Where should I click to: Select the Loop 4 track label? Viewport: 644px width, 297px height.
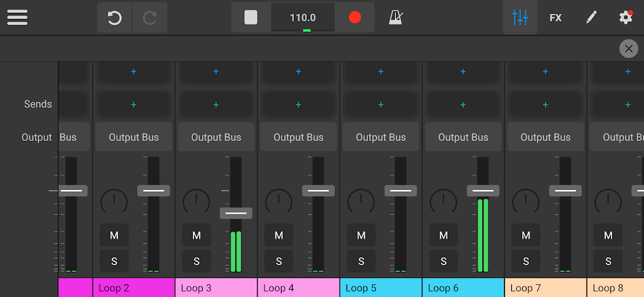click(299, 288)
